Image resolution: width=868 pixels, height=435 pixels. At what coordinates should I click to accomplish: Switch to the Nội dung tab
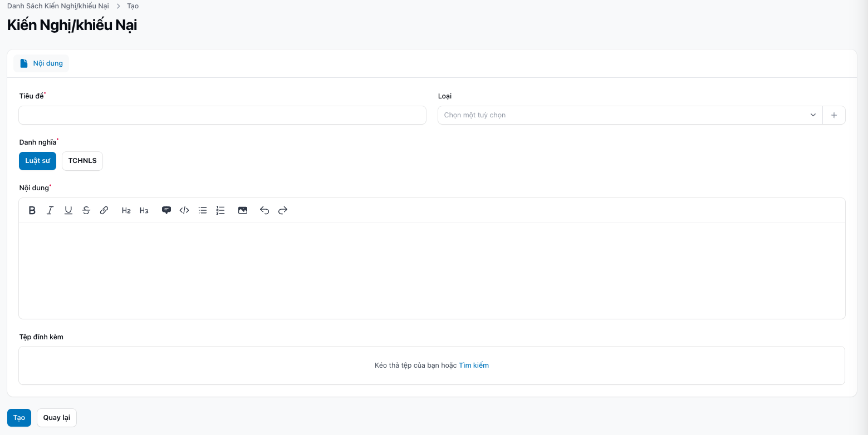click(x=42, y=63)
